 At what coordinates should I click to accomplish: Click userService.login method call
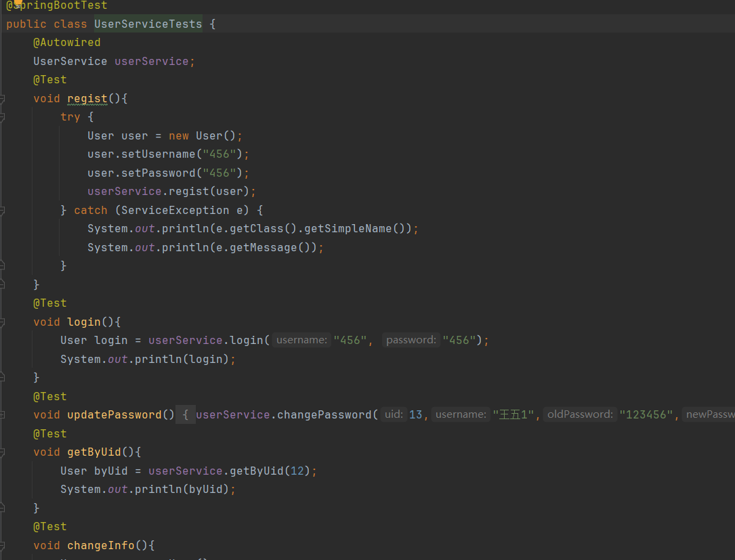point(246,340)
